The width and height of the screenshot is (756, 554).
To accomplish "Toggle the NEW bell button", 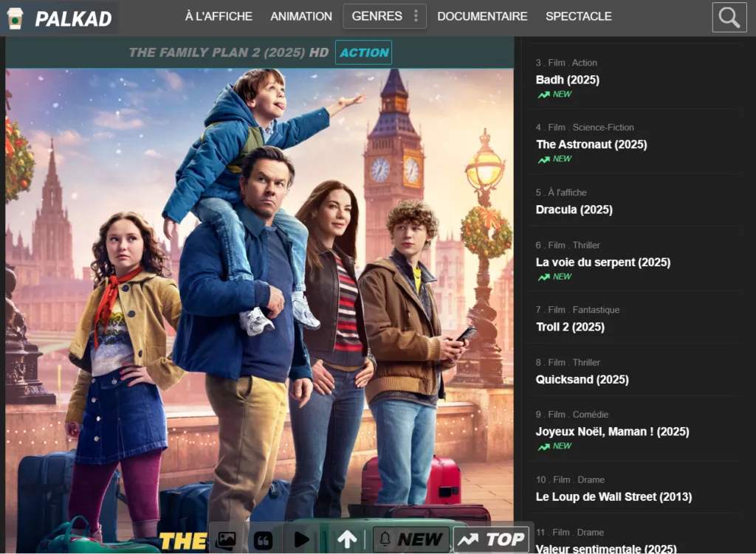I will click(x=410, y=540).
